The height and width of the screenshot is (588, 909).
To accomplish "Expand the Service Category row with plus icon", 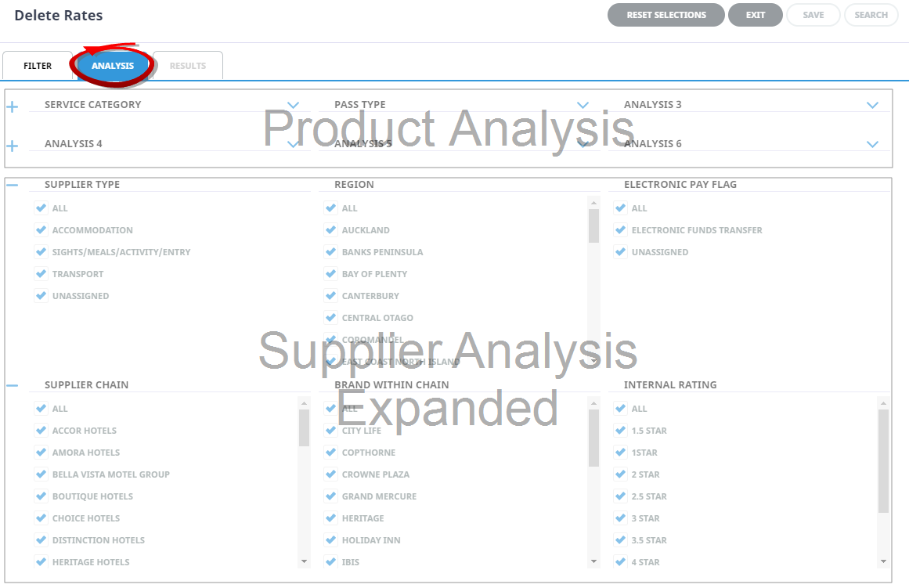I will tap(12, 106).
